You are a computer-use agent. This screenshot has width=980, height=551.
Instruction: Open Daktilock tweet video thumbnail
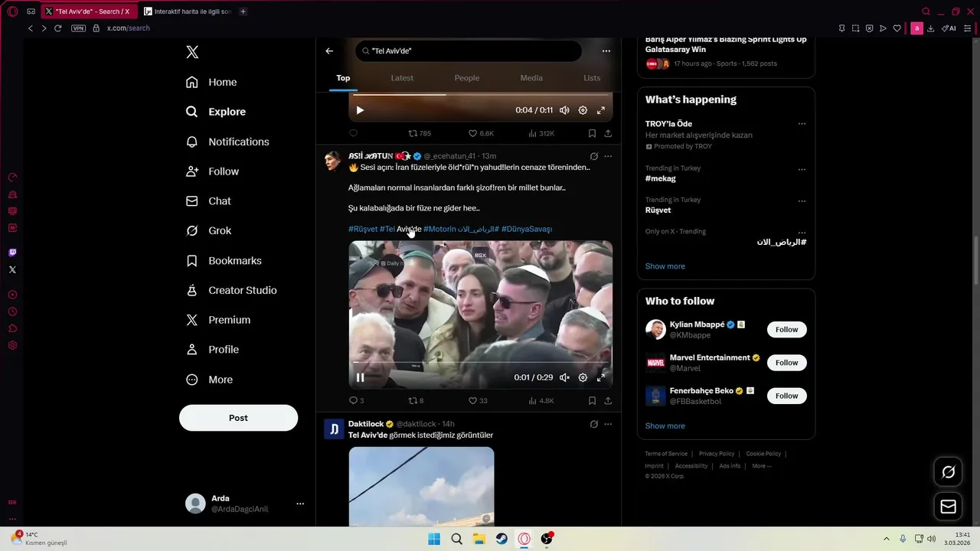pos(421,487)
